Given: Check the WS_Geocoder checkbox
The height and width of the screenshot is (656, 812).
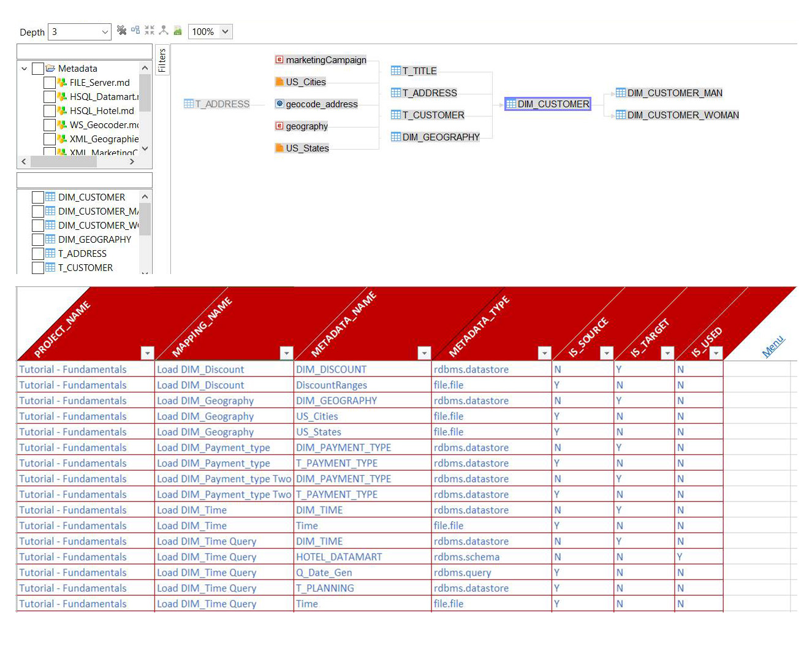Looking at the screenshot, I should 50,125.
